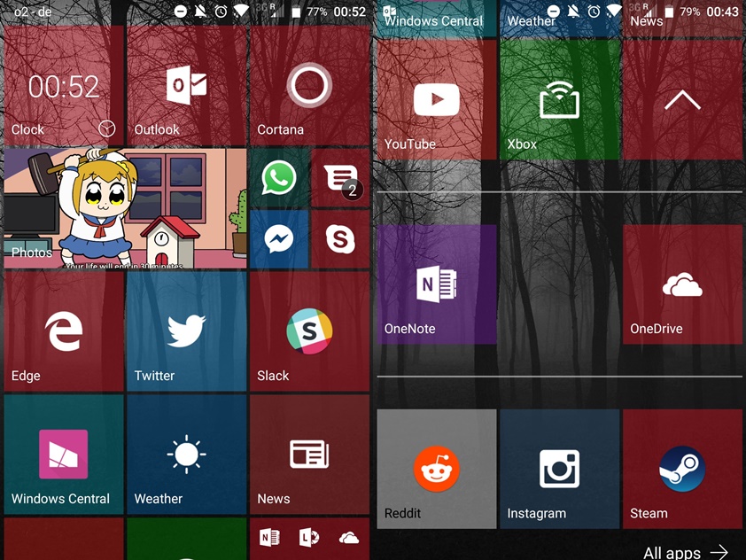Launch the Facebook Messenger small tile
Image resolution: width=746 pixels, height=560 pixels.
(x=279, y=239)
